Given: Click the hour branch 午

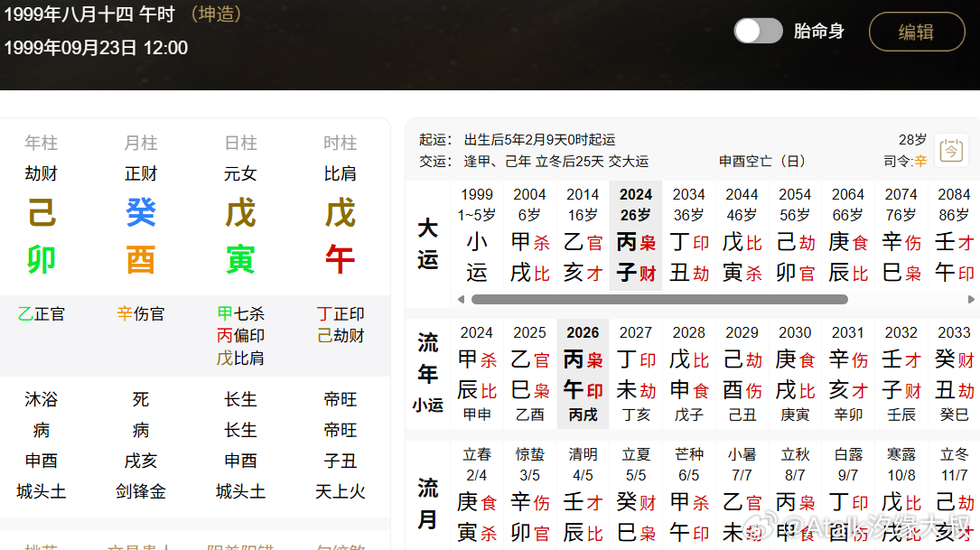Looking at the screenshot, I should pyautogui.click(x=340, y=259).
